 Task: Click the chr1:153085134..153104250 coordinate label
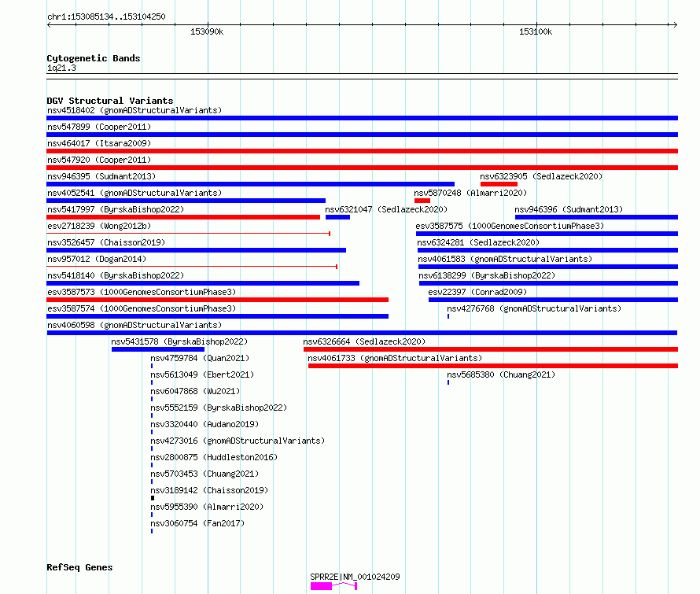click(106, 17)
